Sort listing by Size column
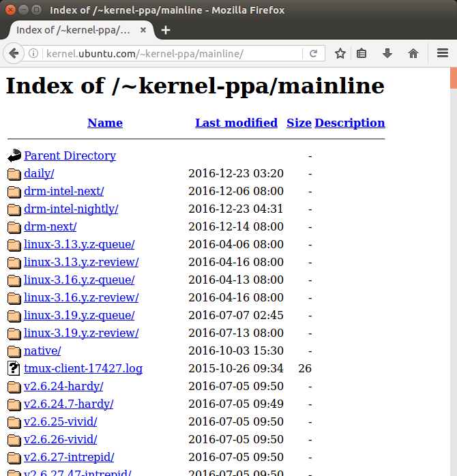The image size is (457, 476). [x=299, y=123]
